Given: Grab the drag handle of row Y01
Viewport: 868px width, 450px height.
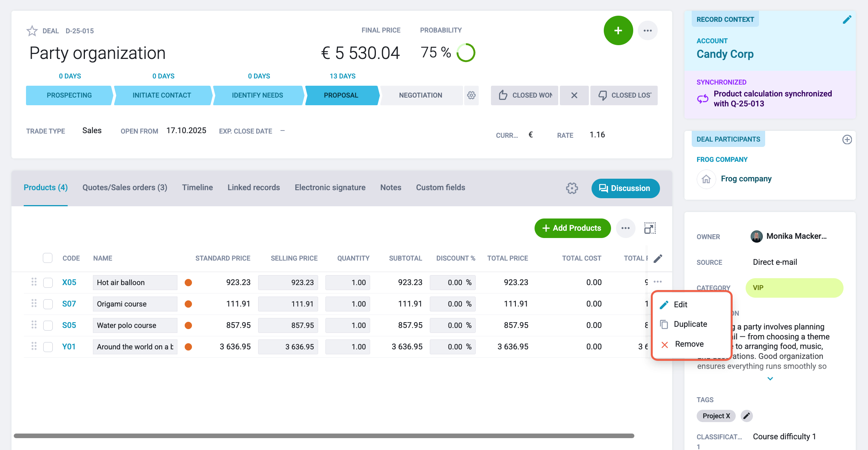Looking at the screenshot, I should coord(34,346).
